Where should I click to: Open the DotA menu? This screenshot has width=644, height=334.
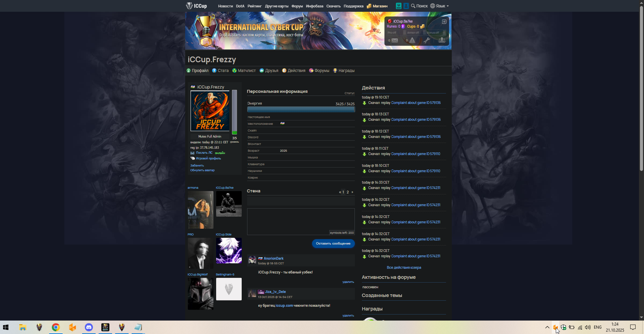[240, 6]
